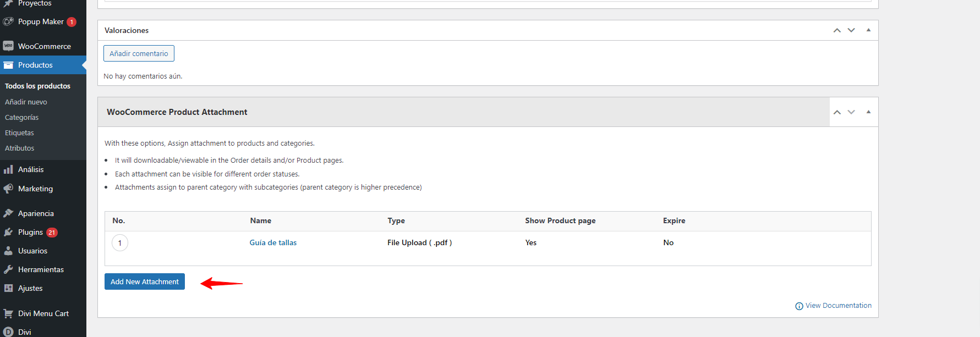This screenshot has width=980, height=337.
Task: Click the Type column header
Action: pos(396,220)
